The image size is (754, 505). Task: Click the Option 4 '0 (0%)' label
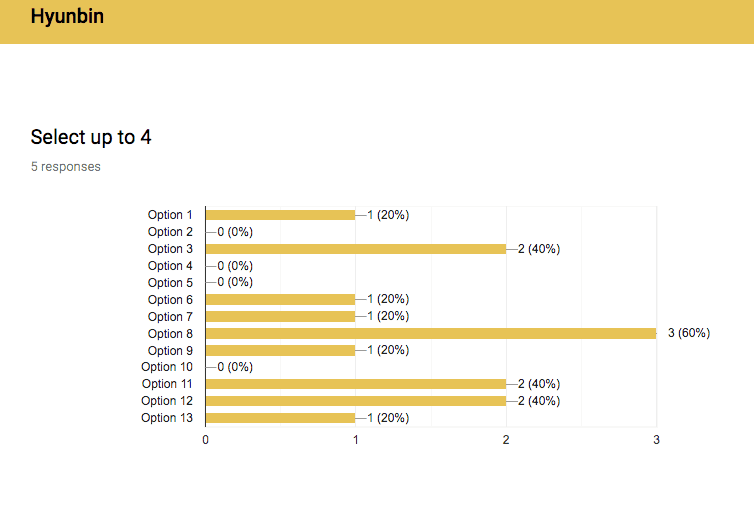click(235, 265)
